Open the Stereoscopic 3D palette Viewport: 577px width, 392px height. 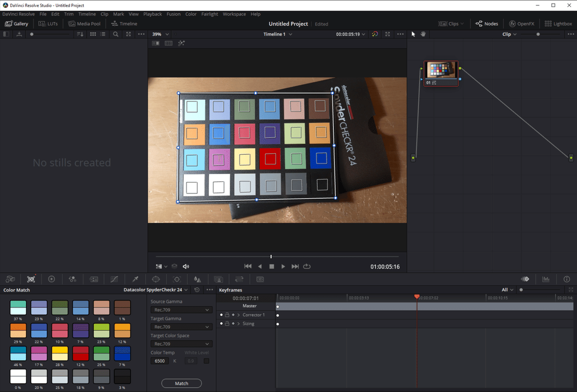click(260, 279)
